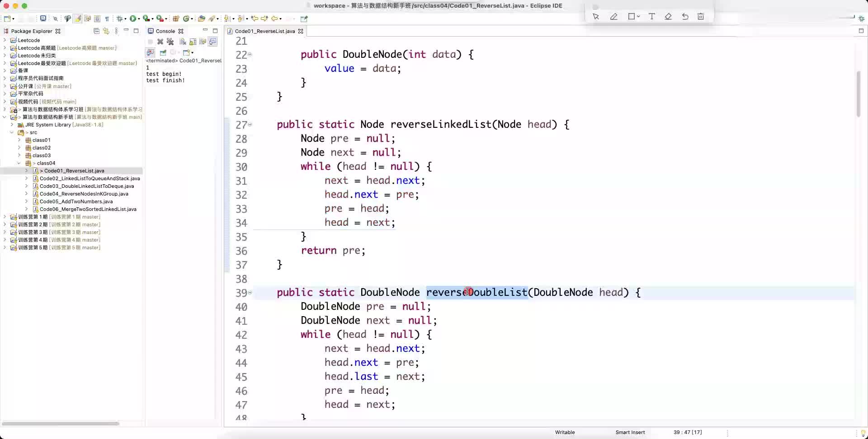
Task: Toggle Word Wrap in Console toolbar
Action: pos(203,42)
